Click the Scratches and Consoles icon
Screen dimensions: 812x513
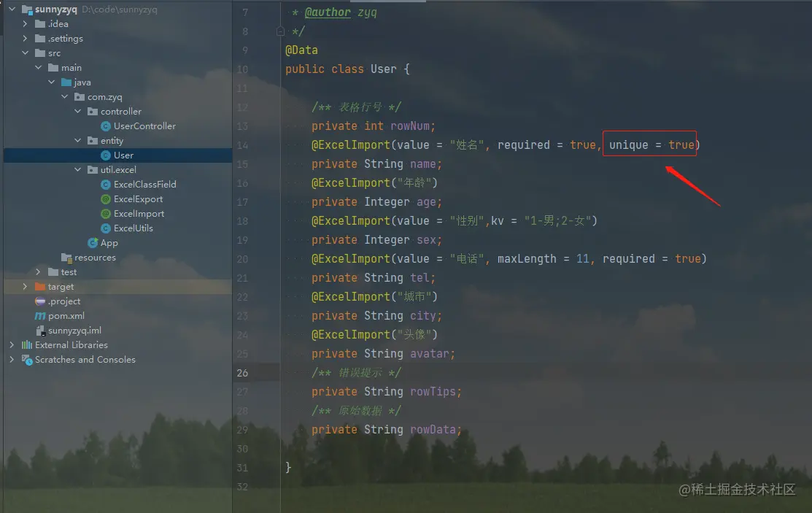(27, 360)
